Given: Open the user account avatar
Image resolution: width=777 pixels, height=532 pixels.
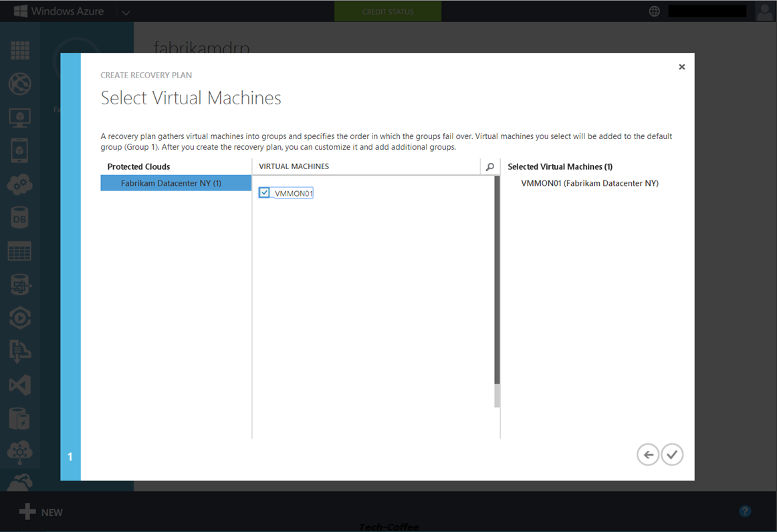Looking at the screenshot, I should pyautogui.click(x=764, y=11).
